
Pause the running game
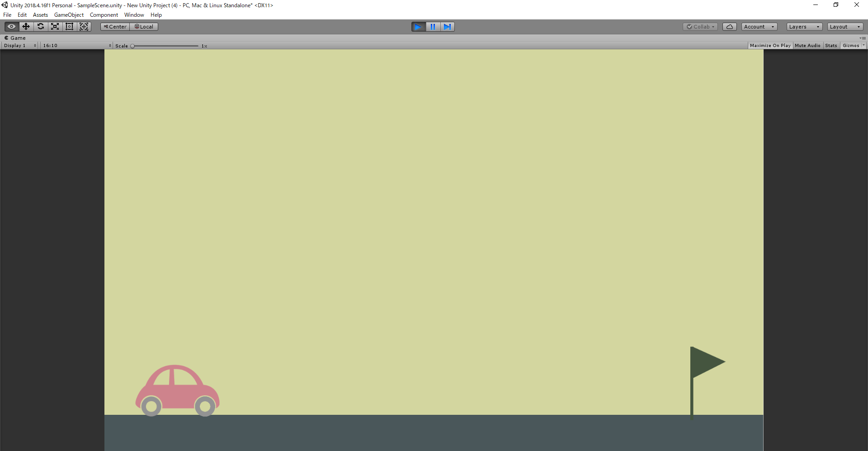pyautogui.click(x=433, y=27)
